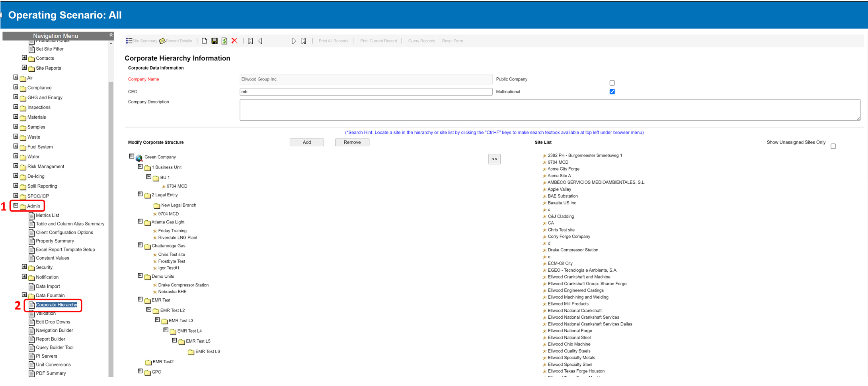Image resolution: width=868 pixels, height=386 pixels.
Task: Jump to the first record
Action: (250, 41)
